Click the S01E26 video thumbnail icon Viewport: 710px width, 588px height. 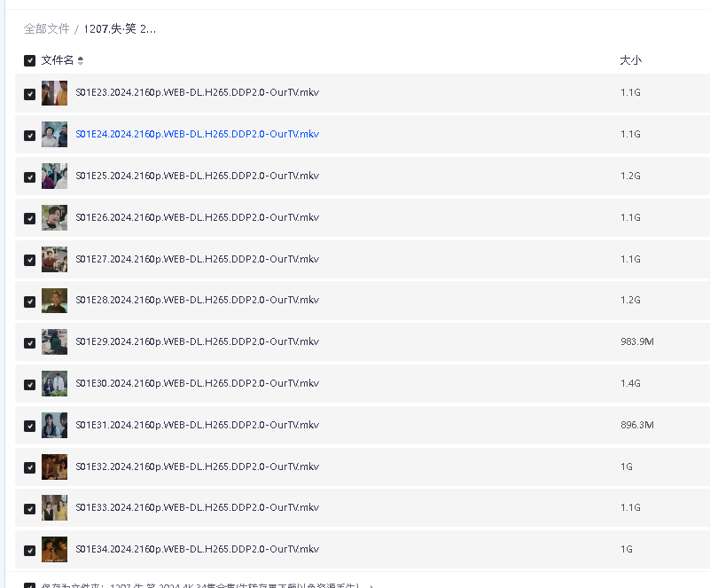pyautogui.click(x=54, y=217)
